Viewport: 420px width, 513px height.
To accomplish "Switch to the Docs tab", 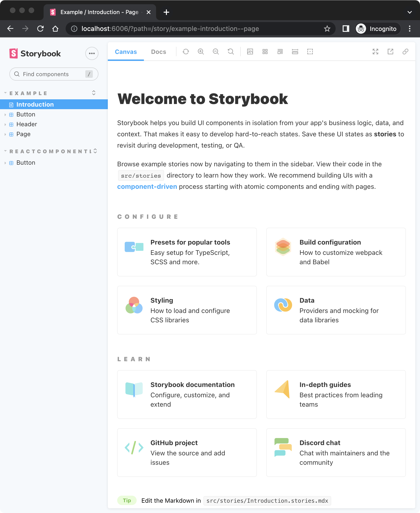I will (158, 52).
